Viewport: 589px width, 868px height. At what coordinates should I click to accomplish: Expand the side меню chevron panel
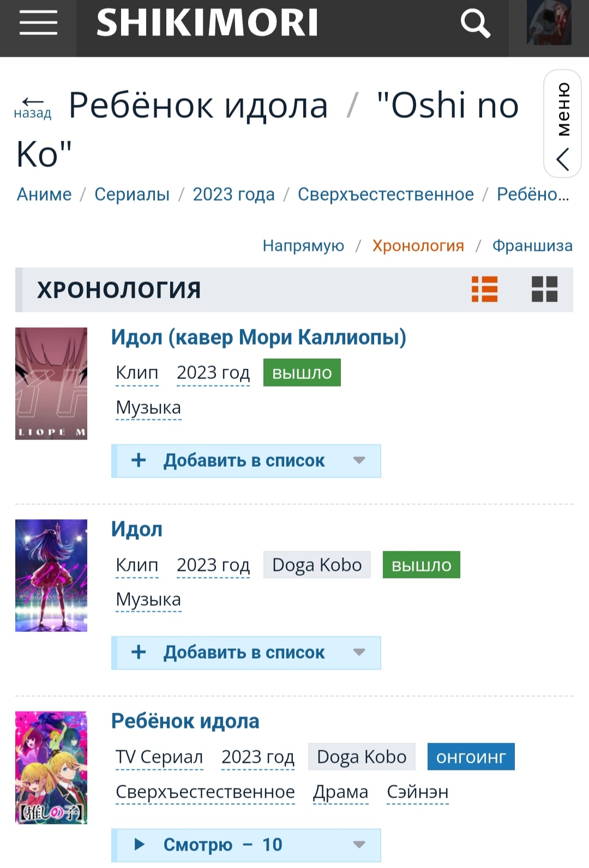point(563,124)
